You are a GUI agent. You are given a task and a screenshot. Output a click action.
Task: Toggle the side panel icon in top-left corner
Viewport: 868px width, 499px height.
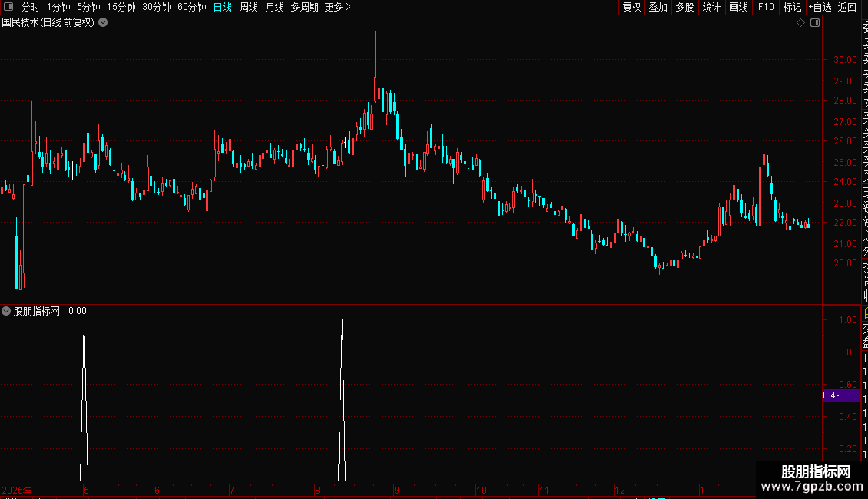pos(8,7)
